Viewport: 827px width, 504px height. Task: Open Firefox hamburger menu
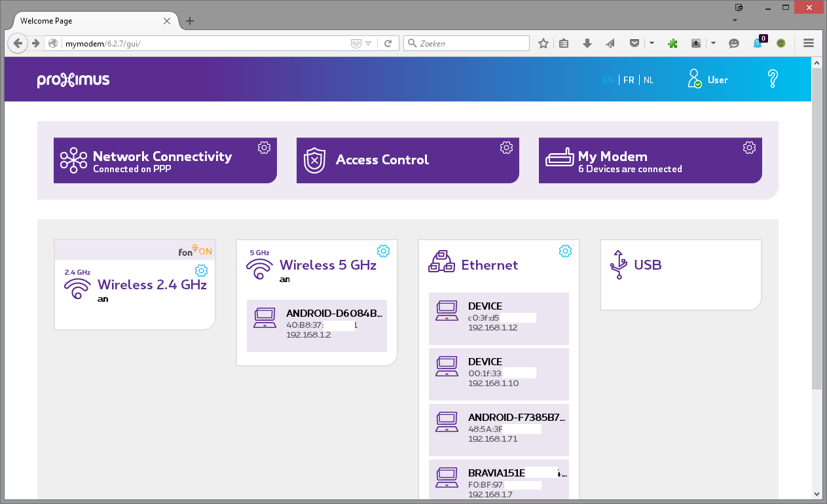[808, 43]
